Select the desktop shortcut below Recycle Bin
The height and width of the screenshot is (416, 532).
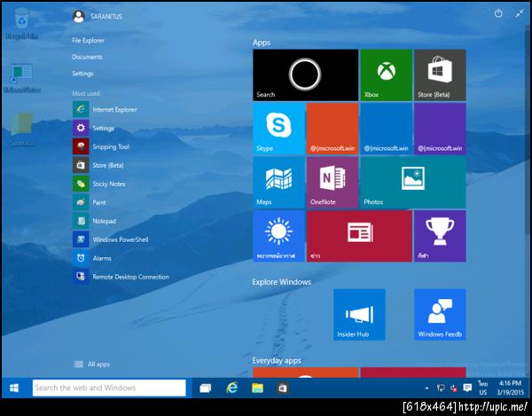pyautogui.click(x=22, y=78)
